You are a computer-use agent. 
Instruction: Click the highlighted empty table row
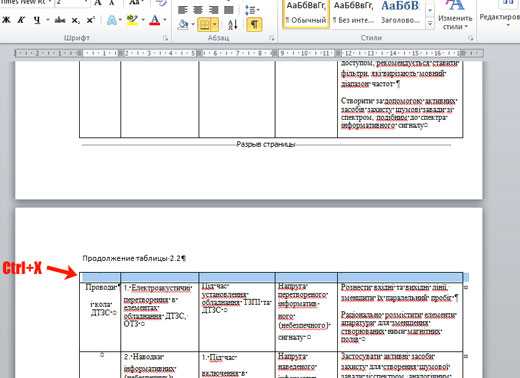pyautogui.click(x=271, y=277)
